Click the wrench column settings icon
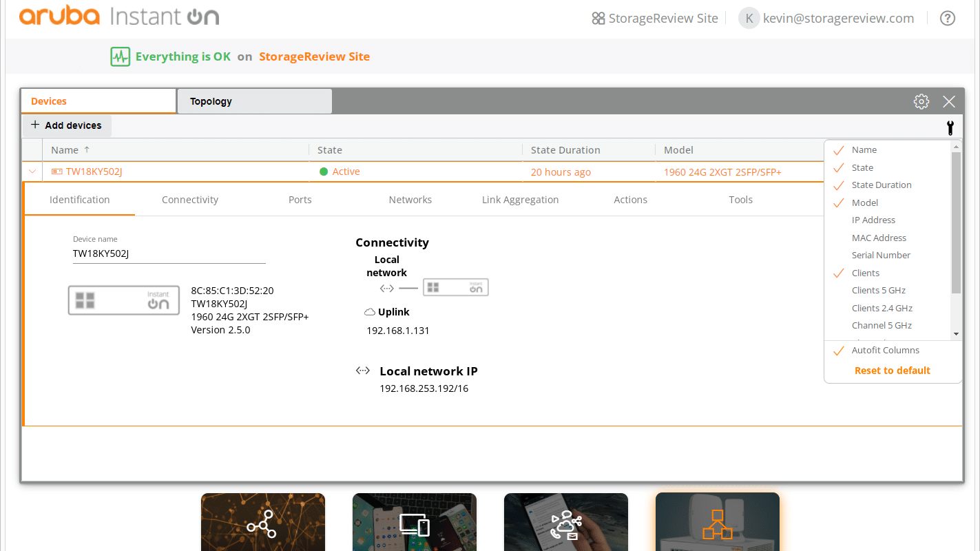 950,127
